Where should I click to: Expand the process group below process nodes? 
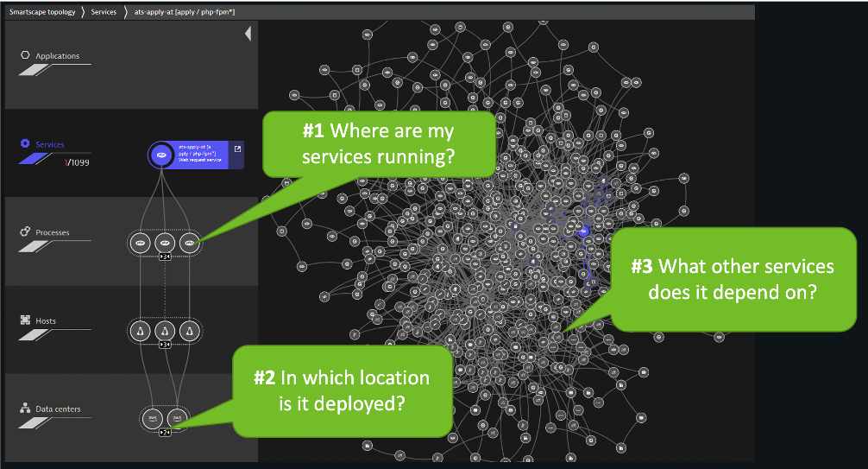165,257
